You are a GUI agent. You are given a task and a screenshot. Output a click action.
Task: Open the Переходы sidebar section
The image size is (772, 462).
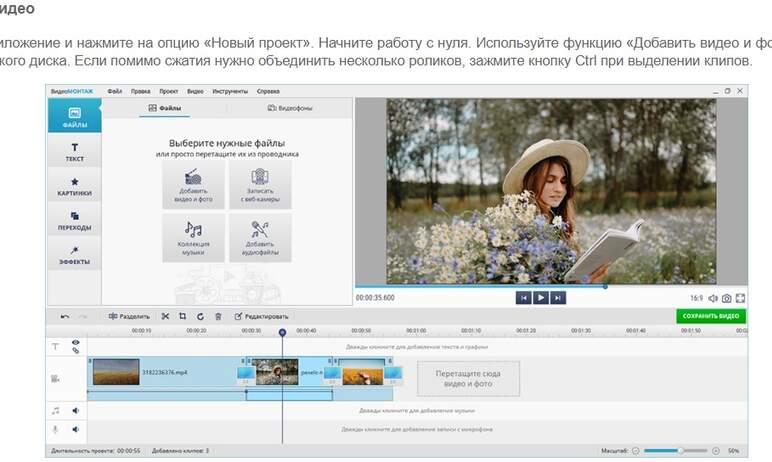74,220
